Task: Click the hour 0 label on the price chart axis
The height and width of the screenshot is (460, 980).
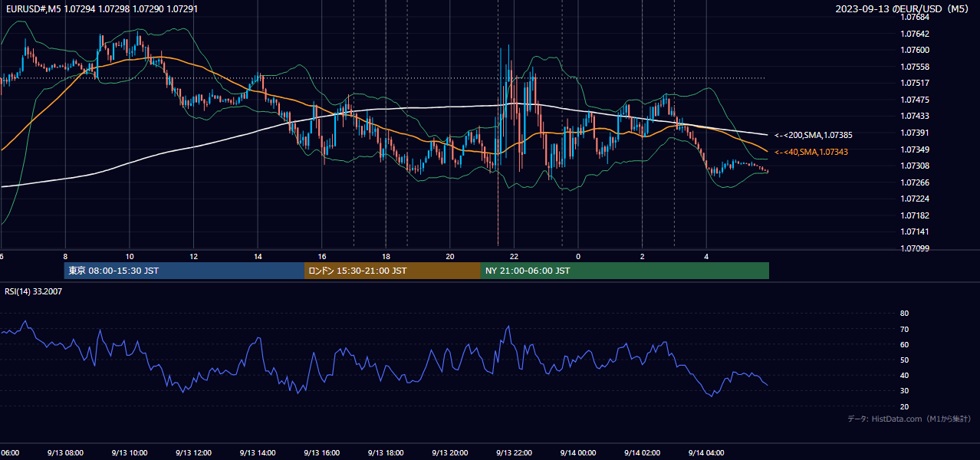Action: pos(578,256)
